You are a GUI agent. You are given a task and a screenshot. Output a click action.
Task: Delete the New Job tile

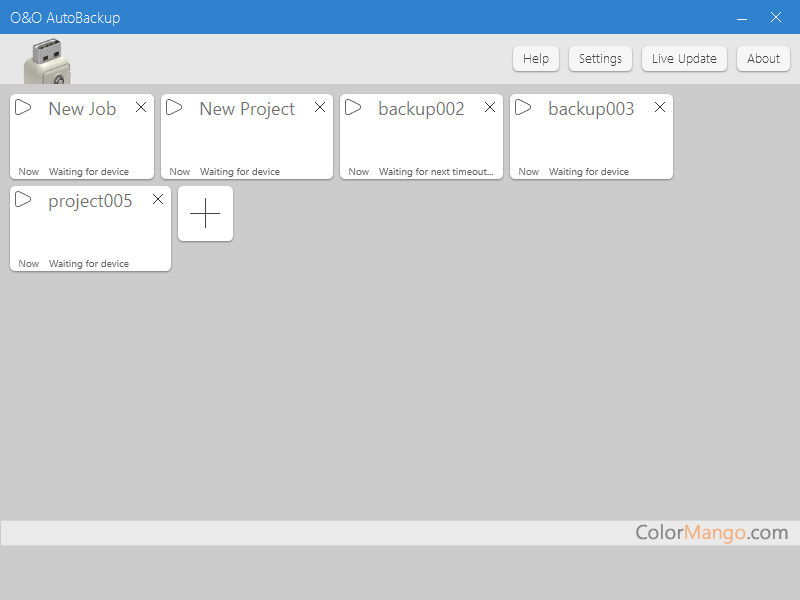[x=141, y=107]
